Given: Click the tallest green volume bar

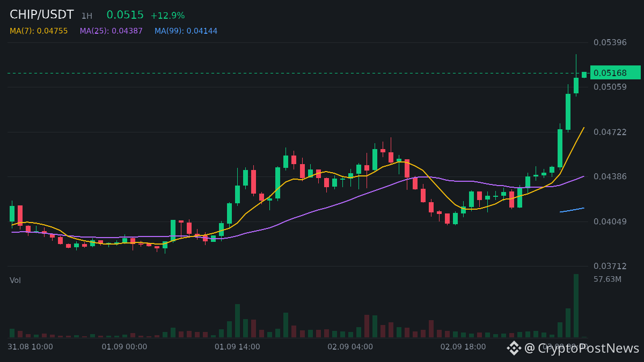Looking at the screenshot, I should [576, 306].
